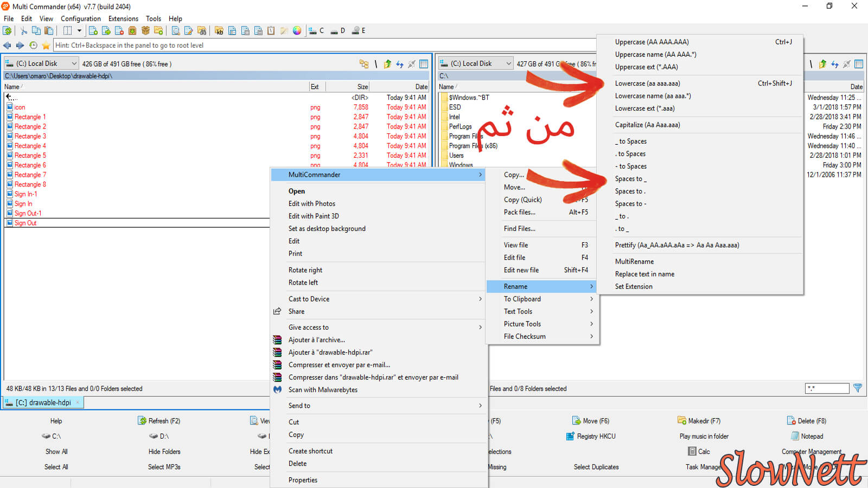Sort left panel by the Ext column

pos(317,87)
